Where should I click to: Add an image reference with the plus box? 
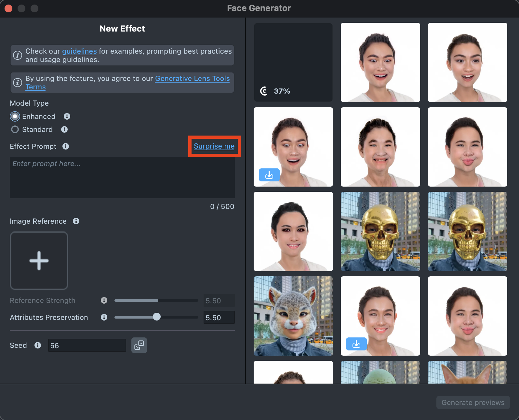[39, 260]
